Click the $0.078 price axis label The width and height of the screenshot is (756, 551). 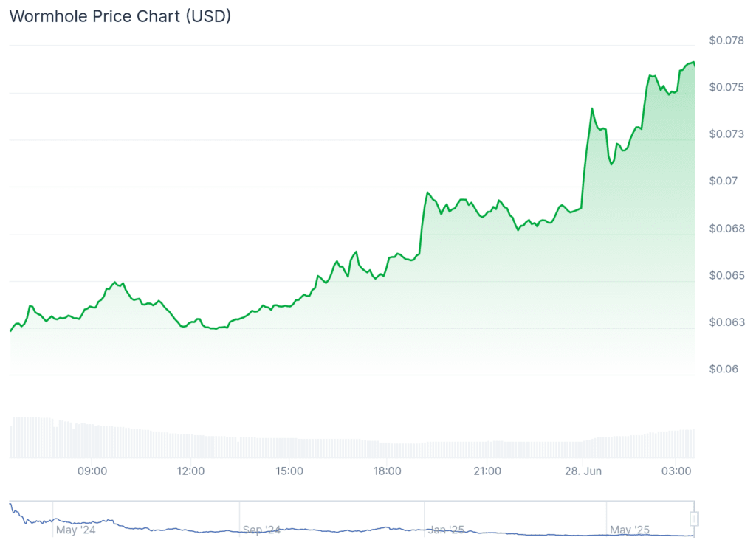tap(725, 40)
